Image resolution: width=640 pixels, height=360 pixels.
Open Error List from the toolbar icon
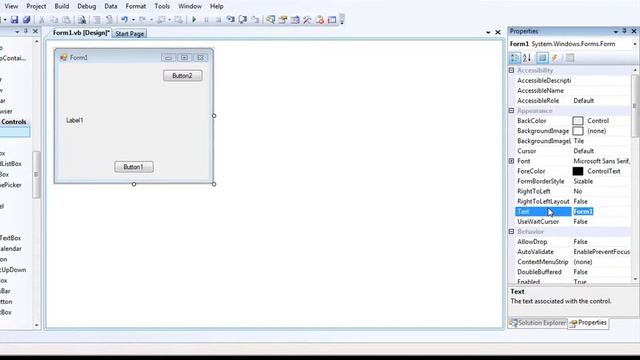[320, 20]
